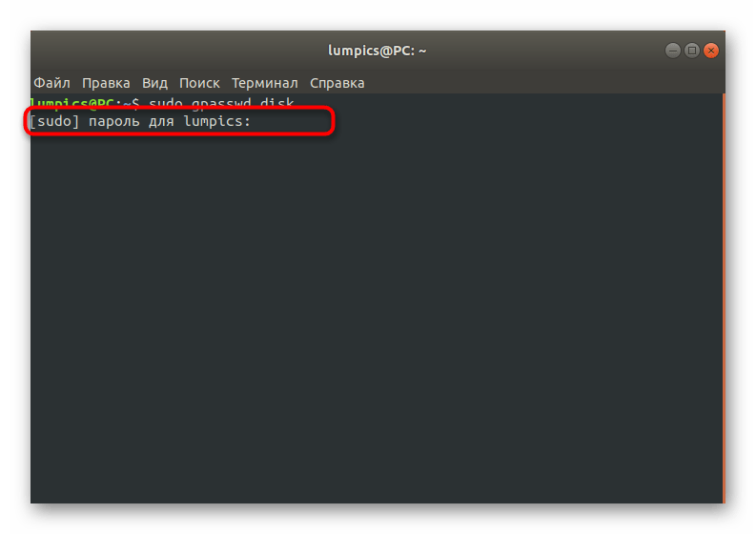756x534 pixels.
Task: Click the green lumpics@PC shell prompt
Action: (x=72, y=103)
